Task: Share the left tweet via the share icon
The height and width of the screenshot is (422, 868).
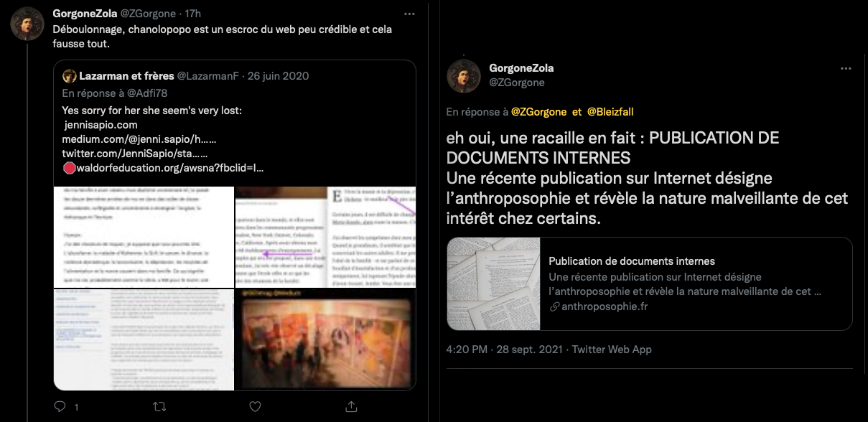Action: [x=351, y=406]
